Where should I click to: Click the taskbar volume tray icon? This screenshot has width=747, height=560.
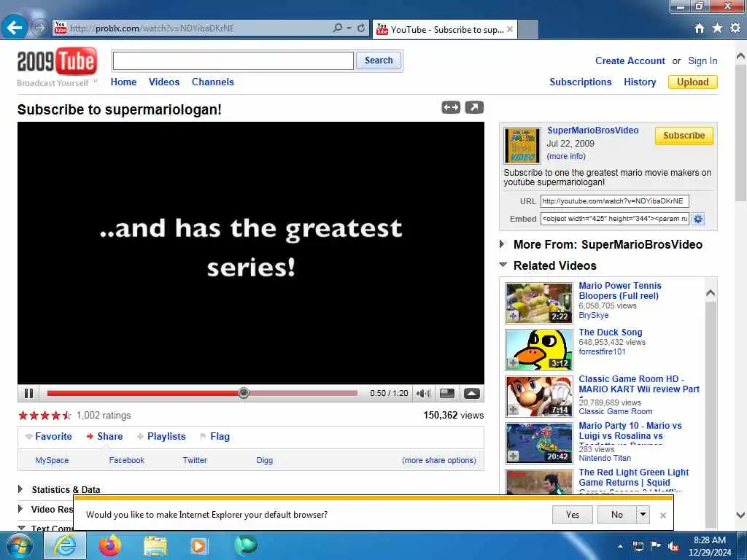pos(673,547)
